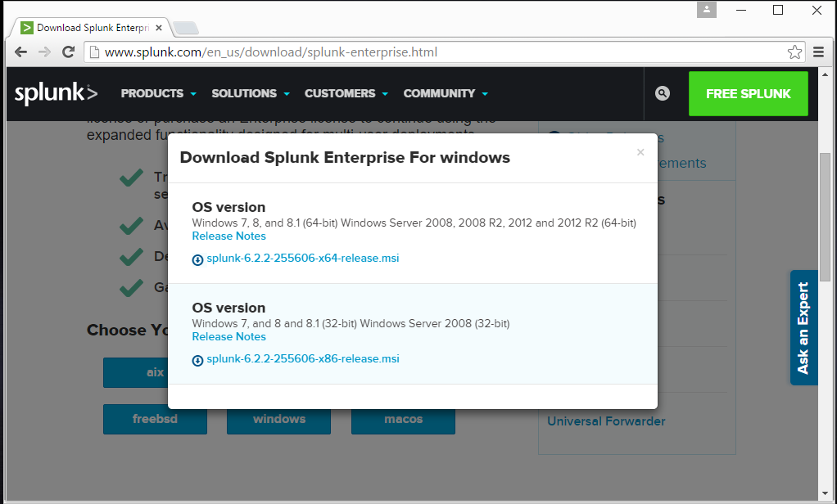Open Release Notes for the 64-bit version

coord(229,236)
